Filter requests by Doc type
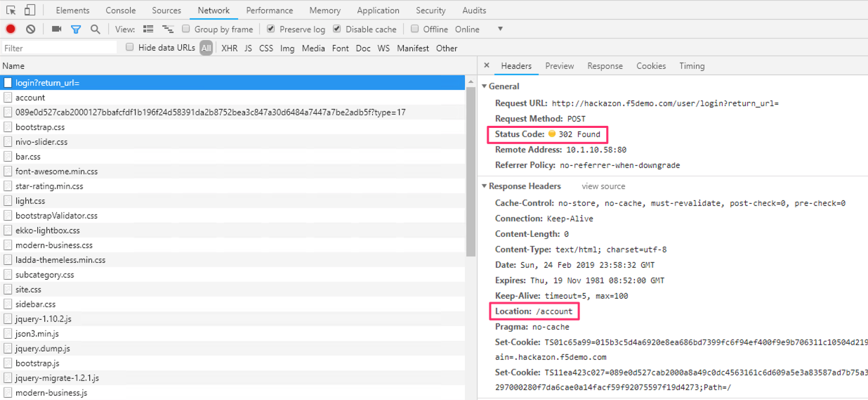The width and height of the screenshot is (868, 400). [363, 49]
